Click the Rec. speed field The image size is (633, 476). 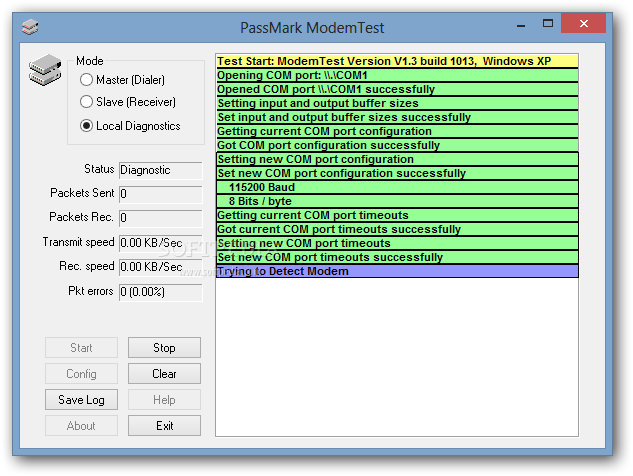161,267
